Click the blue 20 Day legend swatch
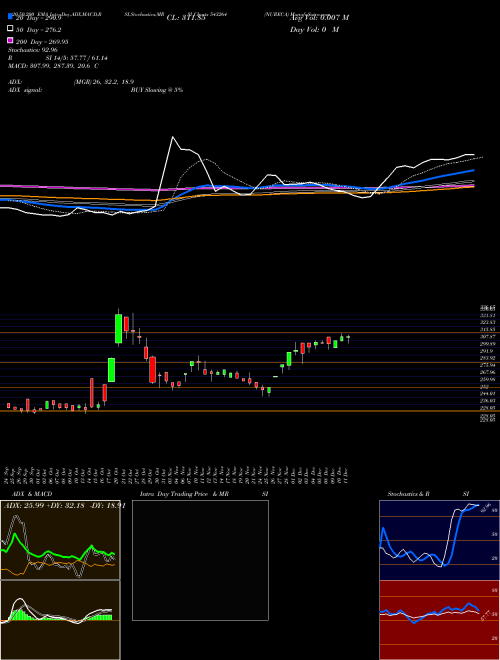500x660 pixels. pos(10,17)
